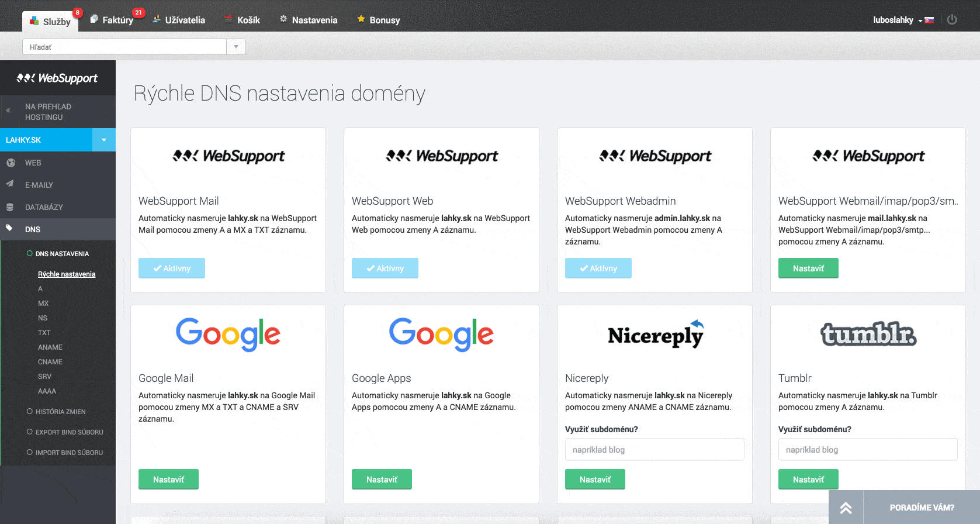Click the tag icon beside DNS
This screenshot has height=524, width=980.
coord(9,228)
